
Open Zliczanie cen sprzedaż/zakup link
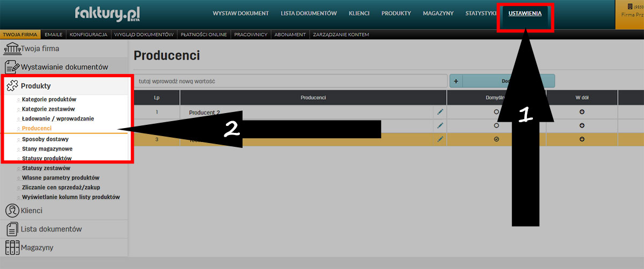[x=61, y=187]
